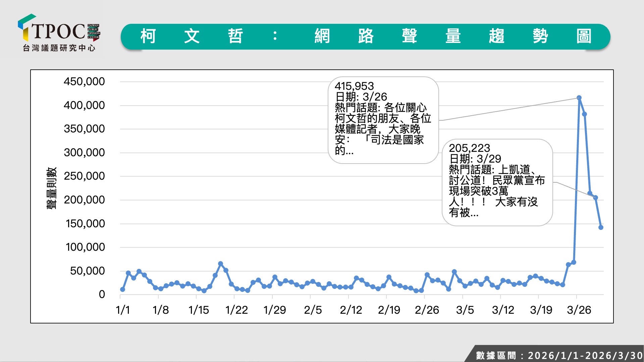
Task: Click the 數據區間 date range footer
Action: tap(559, 355)
